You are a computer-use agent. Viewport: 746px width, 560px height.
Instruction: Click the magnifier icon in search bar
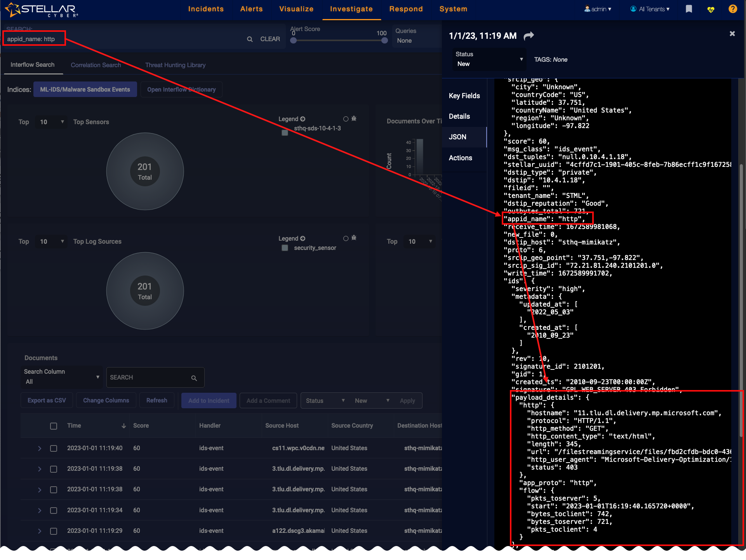pyautogui.click(x=250, y=39)
